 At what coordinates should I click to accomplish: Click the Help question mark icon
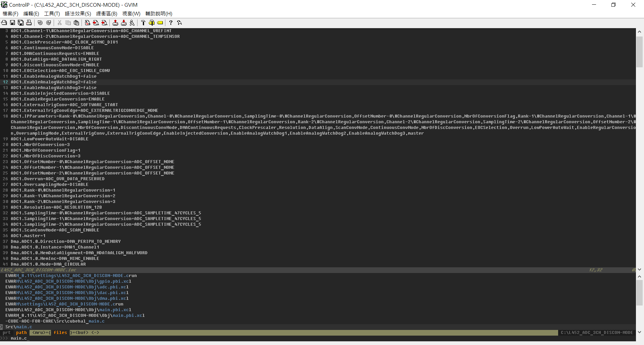click(171, 23)
